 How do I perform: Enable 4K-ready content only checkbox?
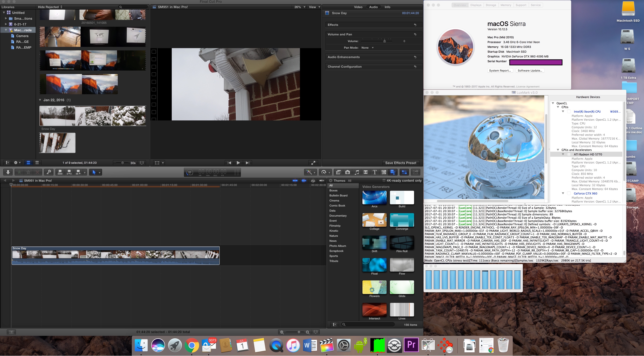(384, 181)
